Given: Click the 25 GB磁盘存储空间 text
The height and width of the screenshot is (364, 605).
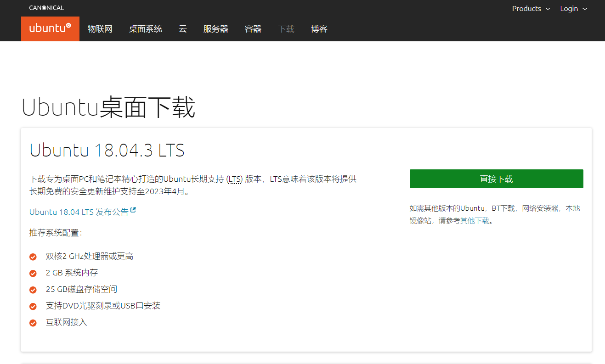Looking at the screenshot, I should (x=81, y=289).
